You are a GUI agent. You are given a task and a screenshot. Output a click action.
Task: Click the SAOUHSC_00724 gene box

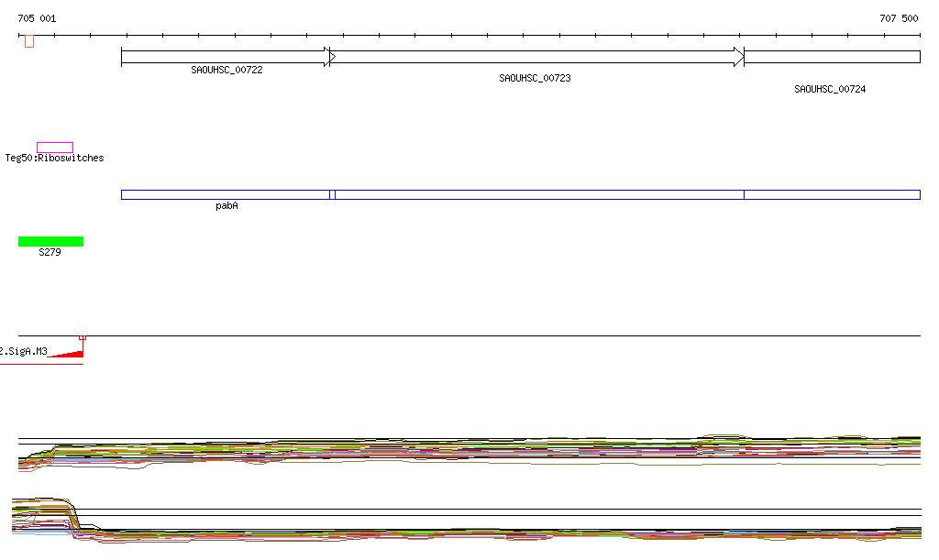[831, 57]
